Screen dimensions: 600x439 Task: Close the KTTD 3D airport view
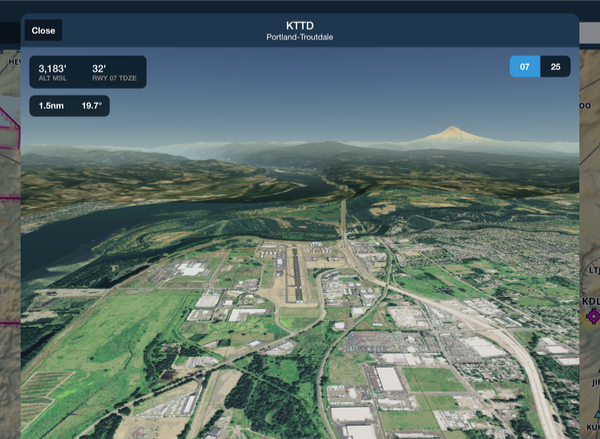click(x=43, y=31)
